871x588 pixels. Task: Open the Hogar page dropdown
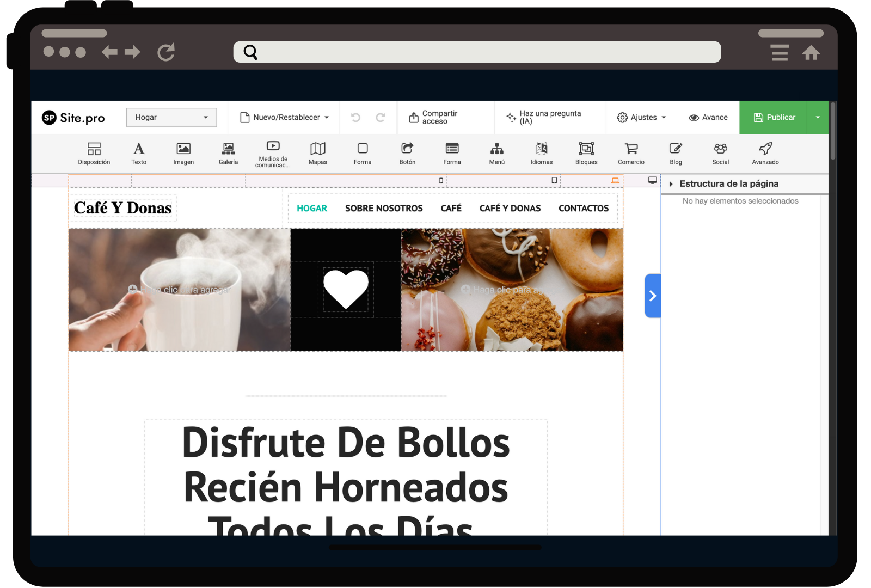click(x=171, y=118)
